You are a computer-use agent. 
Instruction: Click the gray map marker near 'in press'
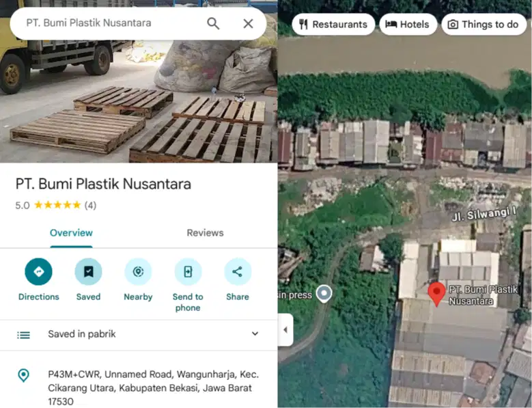tap(324, 294)
